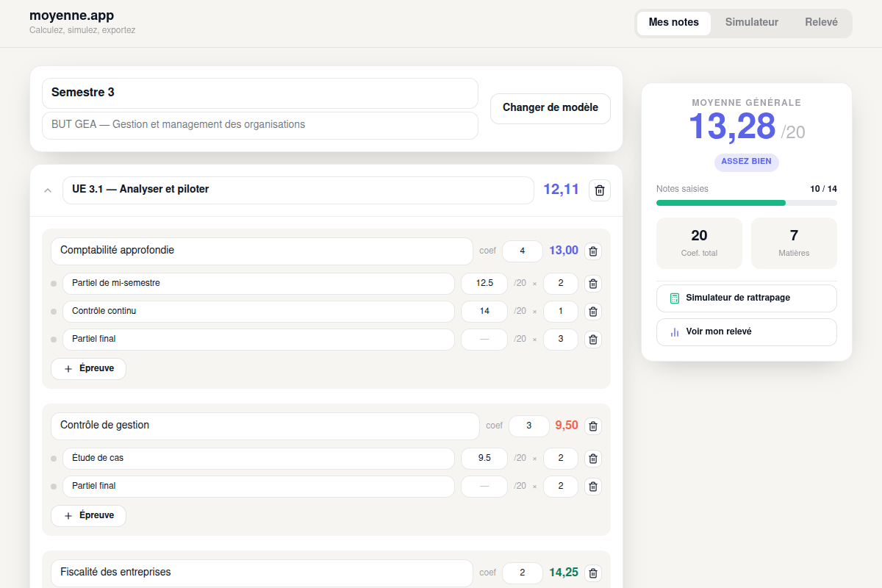Fill empty grade for Contrôle de gestion Partiel final
This screenshot has width=882, height=588.
[484, 487]
